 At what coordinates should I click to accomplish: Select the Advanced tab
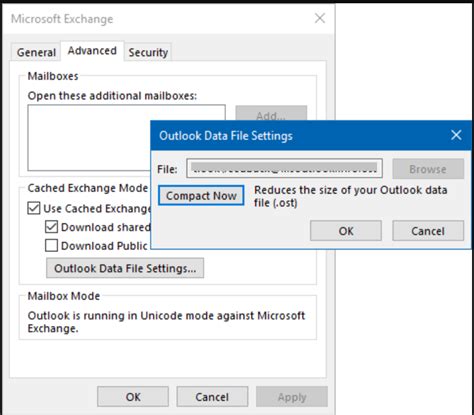tap(92, 51)
